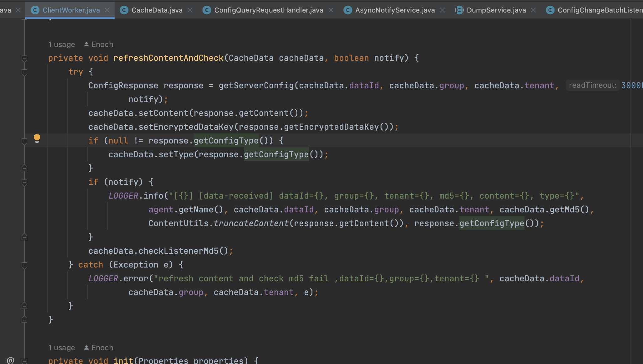643x364 pixels.
Task: Click the @ gutter icon near init method
Action: click(11, 360)
